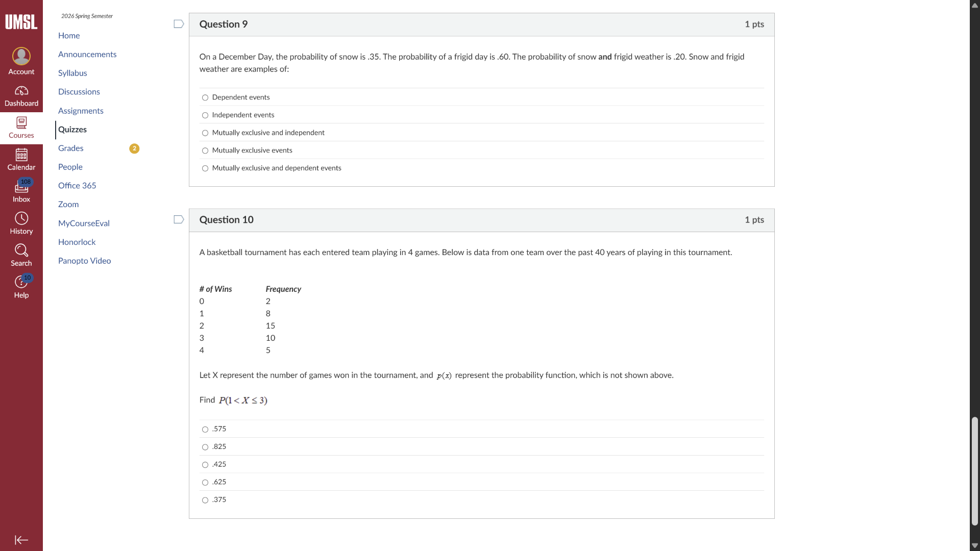980x551 pixels.
Task: Open the Help icon
Action: point(21,282)
